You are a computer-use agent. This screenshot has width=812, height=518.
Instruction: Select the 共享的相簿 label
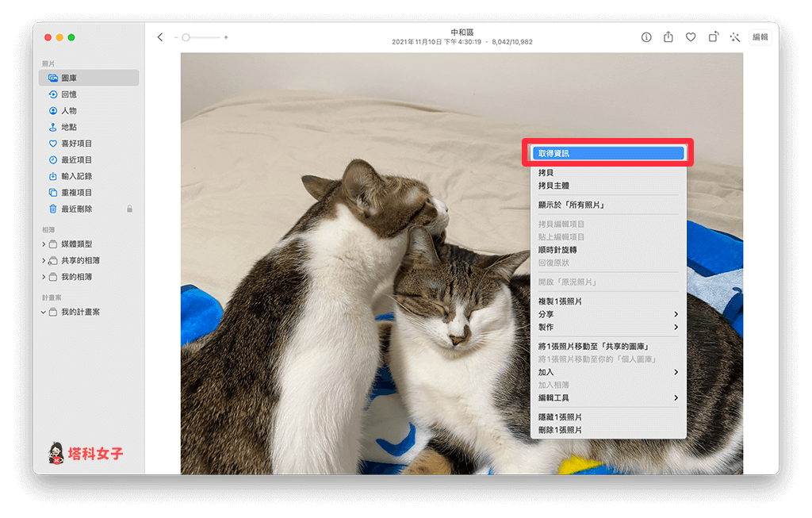pyautogui.click(x=80, y=260)
